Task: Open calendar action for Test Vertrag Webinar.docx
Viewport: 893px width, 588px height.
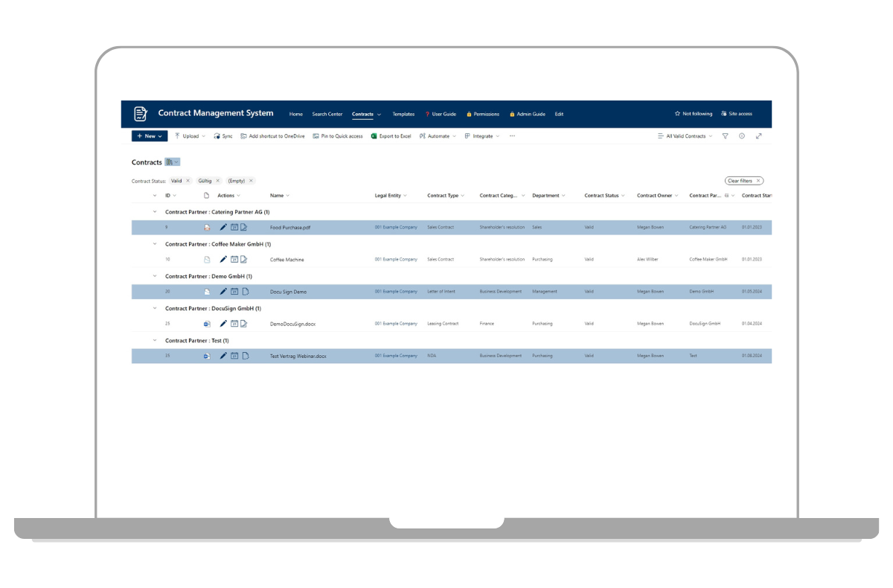Action: click(234, 356)
